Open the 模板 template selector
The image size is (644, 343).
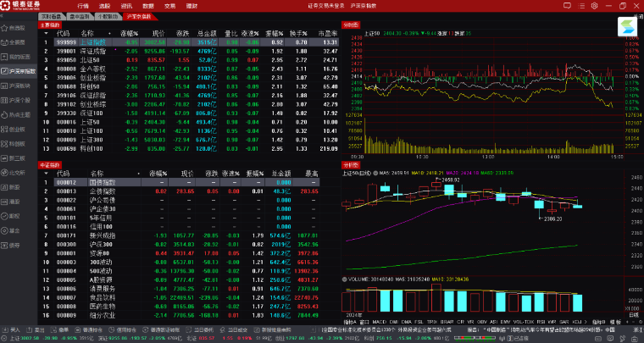(x=615, y=322)
